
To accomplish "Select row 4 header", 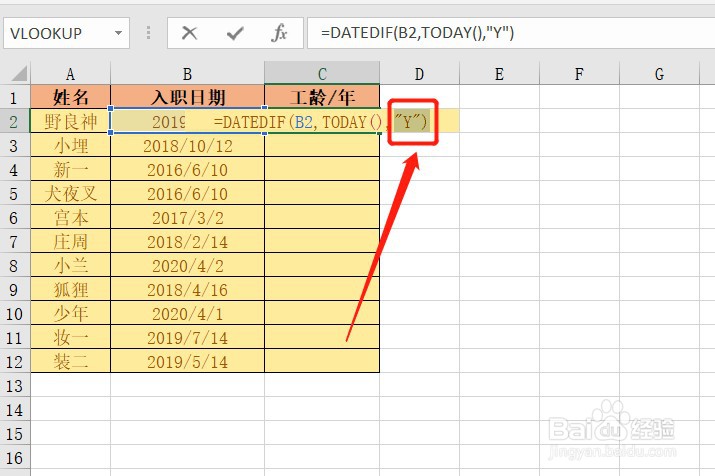I will tap(14, 170).
